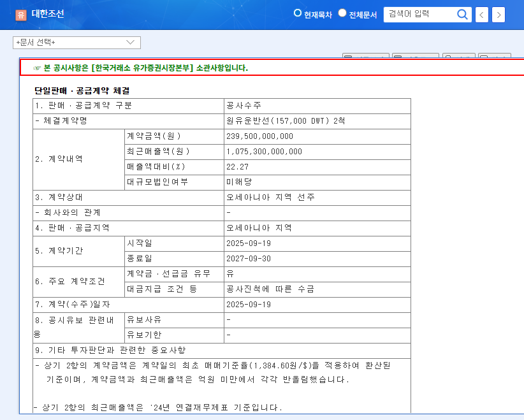Click the 미해당 cell

point(317,182)
